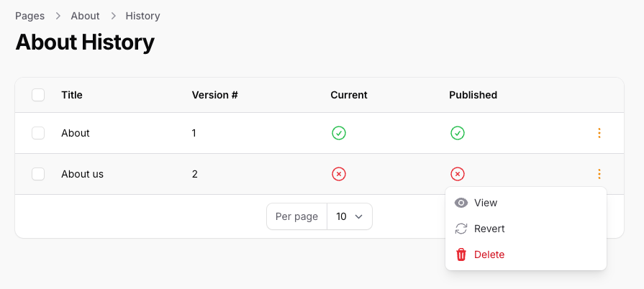Go to Pages in the breadcrumb
Viewport: 644px width, 289px height.
point(30,16)
